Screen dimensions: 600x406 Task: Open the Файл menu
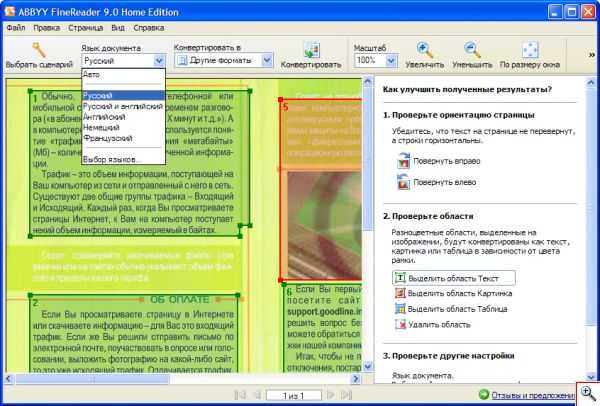[x=16, y=28]
